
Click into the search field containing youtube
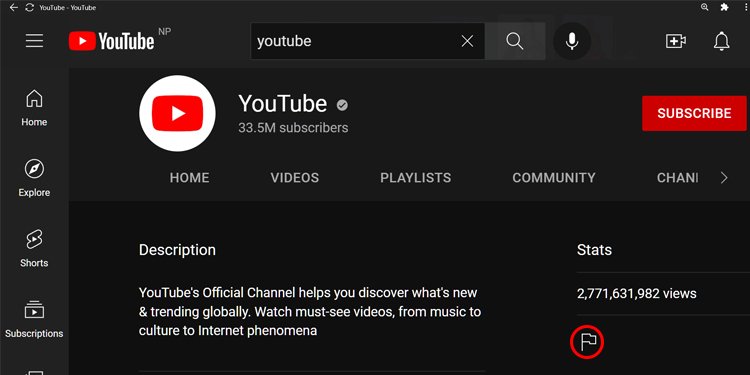[354, 41]
